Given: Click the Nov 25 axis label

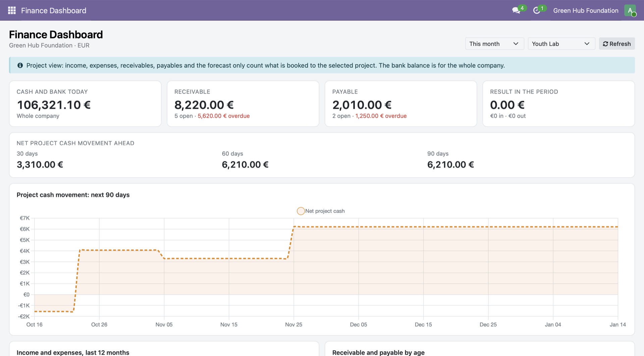Looking at the screenshot, I should click(x=293, y=325).
